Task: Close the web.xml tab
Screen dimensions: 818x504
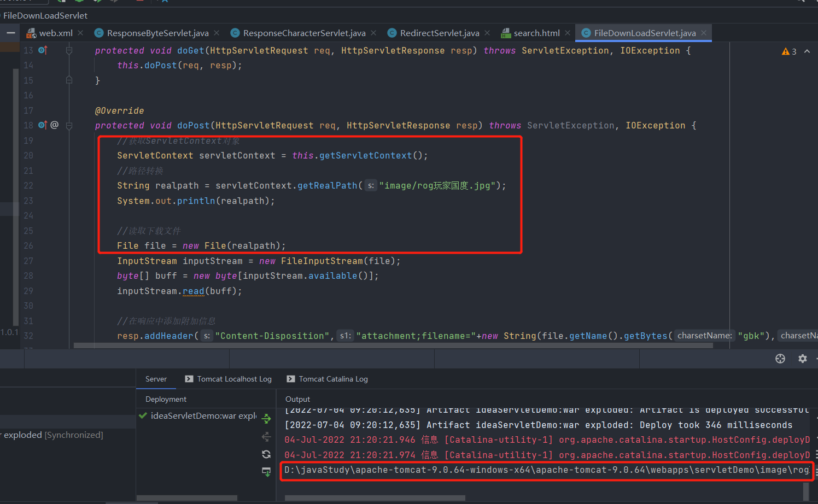Action: (80, 33)
